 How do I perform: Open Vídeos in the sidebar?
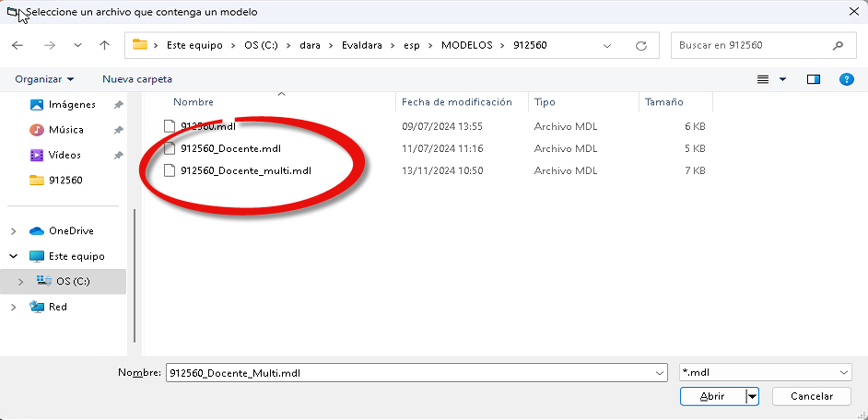(x=65, y=156)
